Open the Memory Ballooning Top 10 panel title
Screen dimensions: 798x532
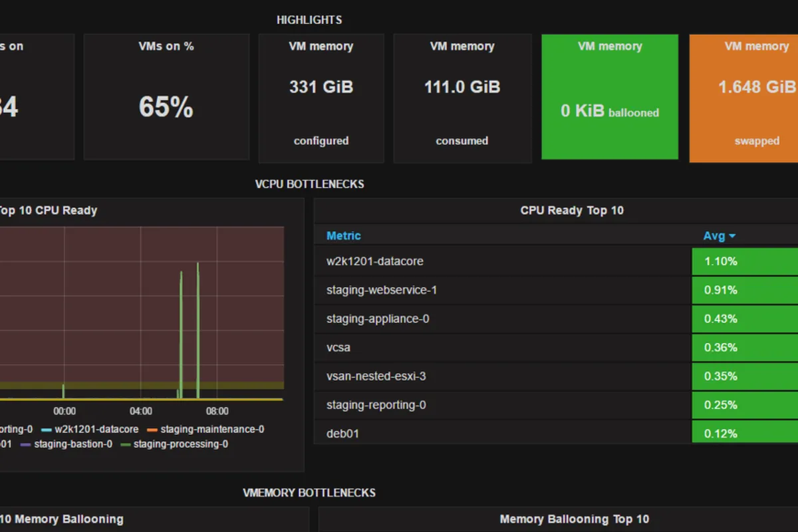click(574, 519)
